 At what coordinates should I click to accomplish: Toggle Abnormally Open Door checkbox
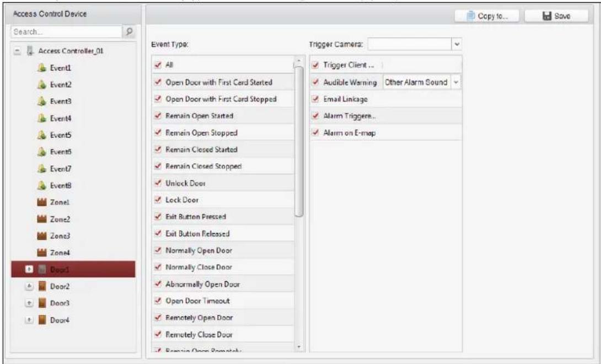[x=158, y=284]
